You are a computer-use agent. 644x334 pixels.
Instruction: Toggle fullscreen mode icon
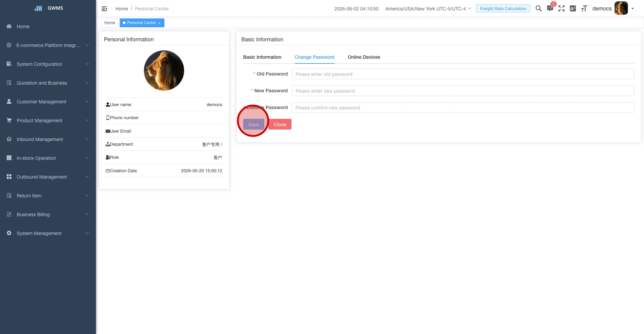[561, 8]
